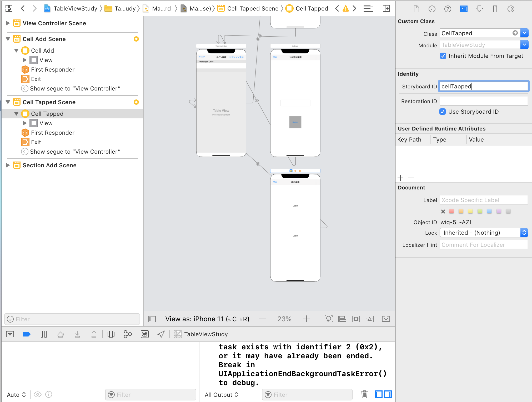Screen dimensions: 532x402
Task: Click the Restoration ID text field
Action: [x=483, y=101]
